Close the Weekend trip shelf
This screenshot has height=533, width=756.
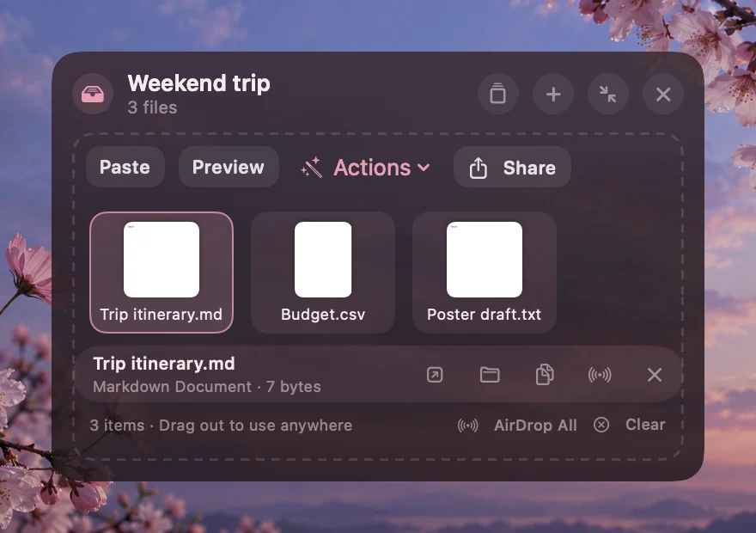(x=663, y=94)
